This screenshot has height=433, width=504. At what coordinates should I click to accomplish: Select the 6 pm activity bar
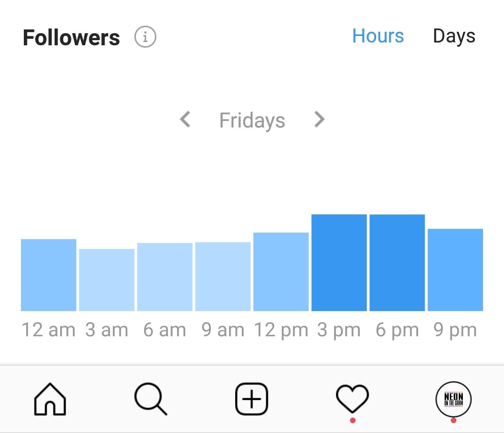pyautogui.click(x=397, y=262)
